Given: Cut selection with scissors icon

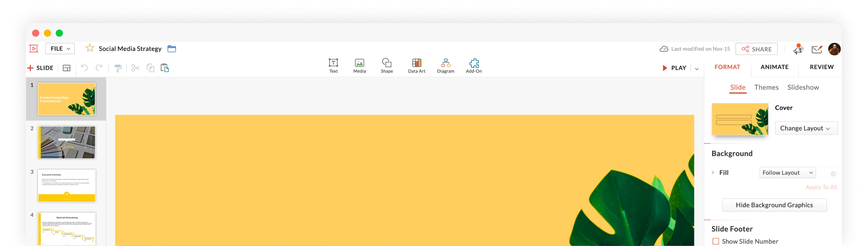Looking at the screenshot, I should (135, 68).
